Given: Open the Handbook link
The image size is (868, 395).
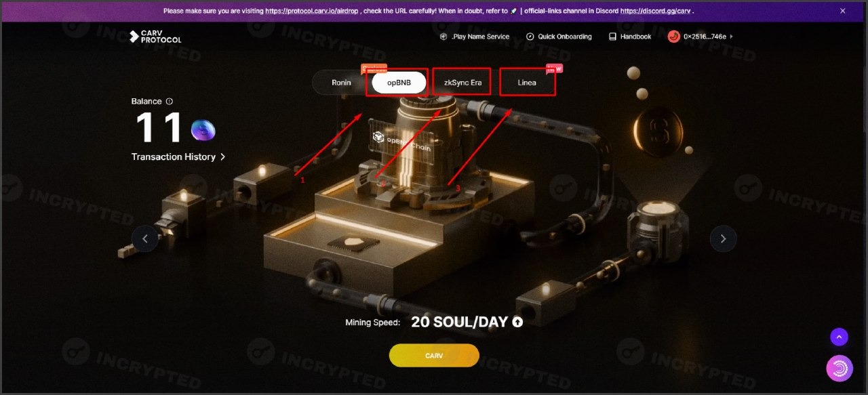Looking at the screenshot, I should (630, 37).
